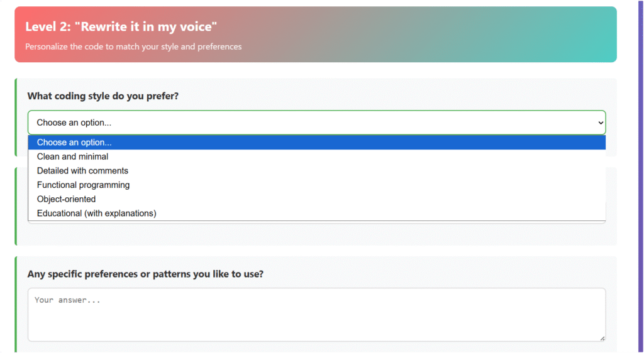
Task: Click the "Personalize the code" subtitle text
Action: (x=133, y=46)
